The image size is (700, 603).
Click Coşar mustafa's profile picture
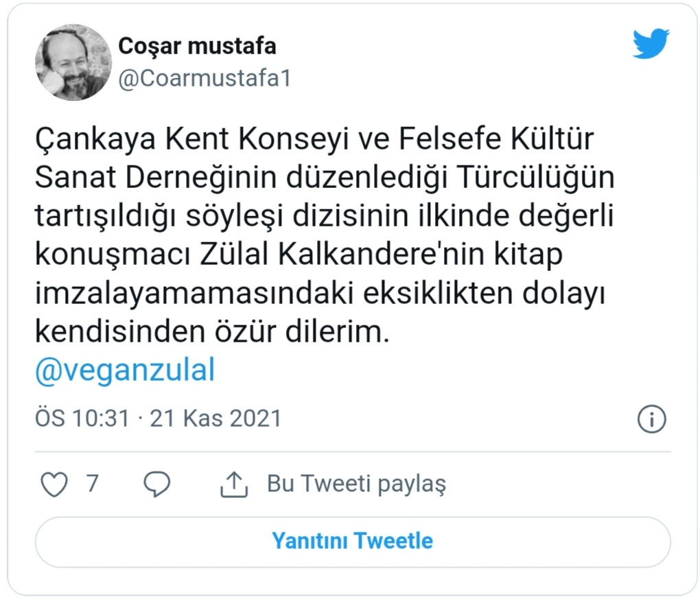point(72,62)
